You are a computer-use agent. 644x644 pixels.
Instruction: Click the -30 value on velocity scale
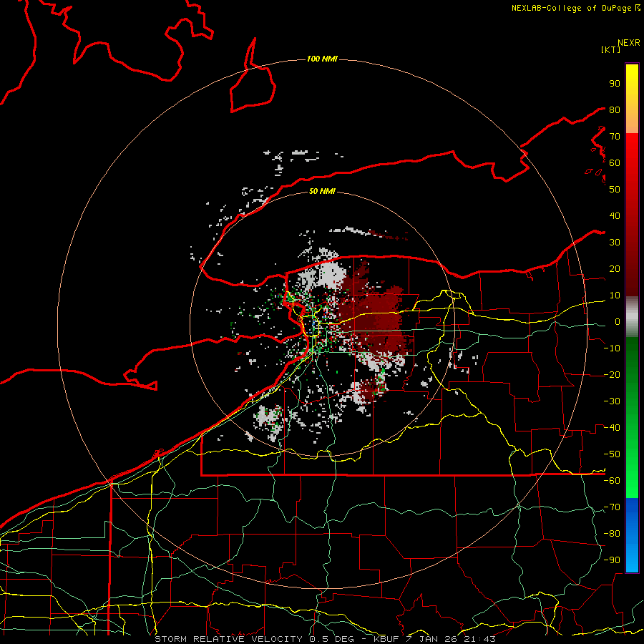pyautogui.click(x=612, y=401)
